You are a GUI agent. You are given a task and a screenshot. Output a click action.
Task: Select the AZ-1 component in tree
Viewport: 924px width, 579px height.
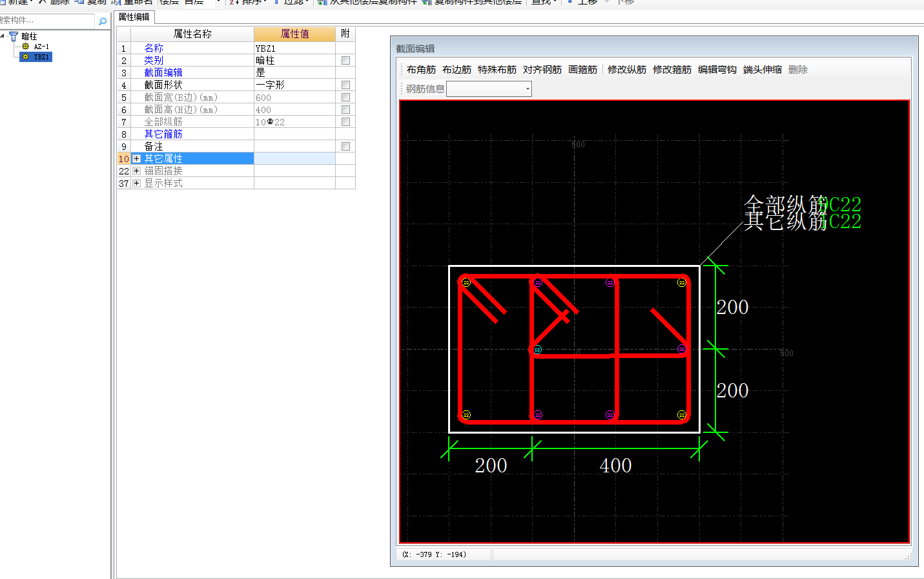(x=41, y=47)
